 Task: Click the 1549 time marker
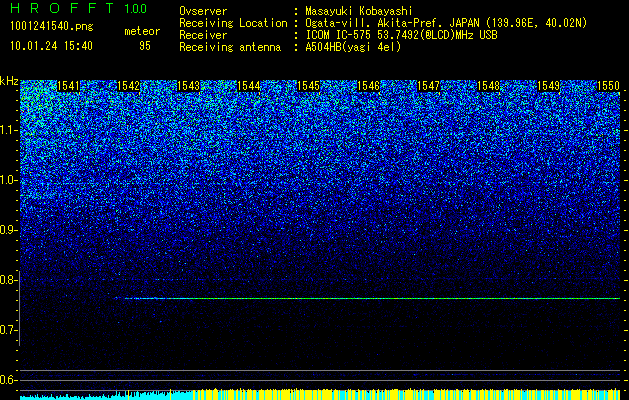point(548,86)
